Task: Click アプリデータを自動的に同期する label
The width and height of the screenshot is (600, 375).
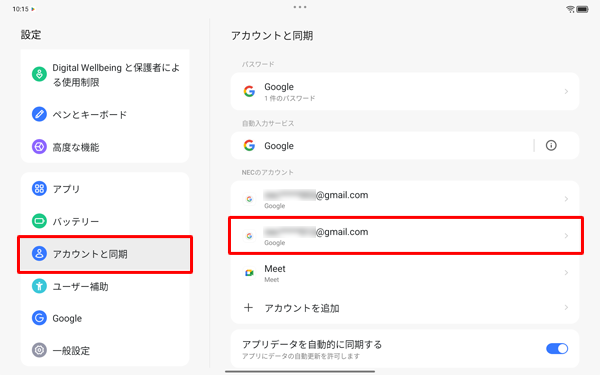Action: coord(312,344)
